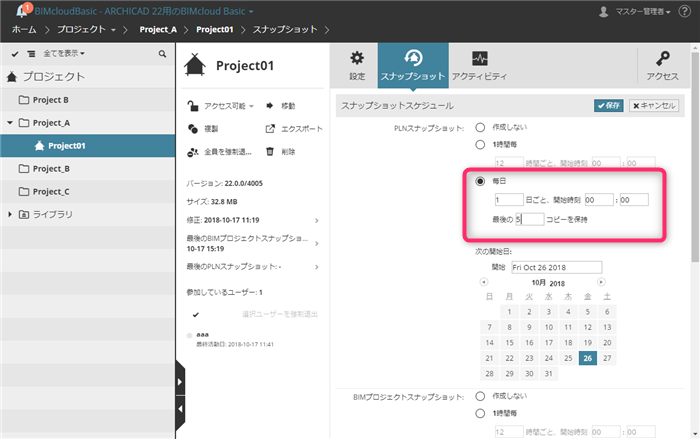Expand last PLN snapshot row chevron
Image resolution: width=700 pixels, height=439 pixels.
tap(317, 267)
